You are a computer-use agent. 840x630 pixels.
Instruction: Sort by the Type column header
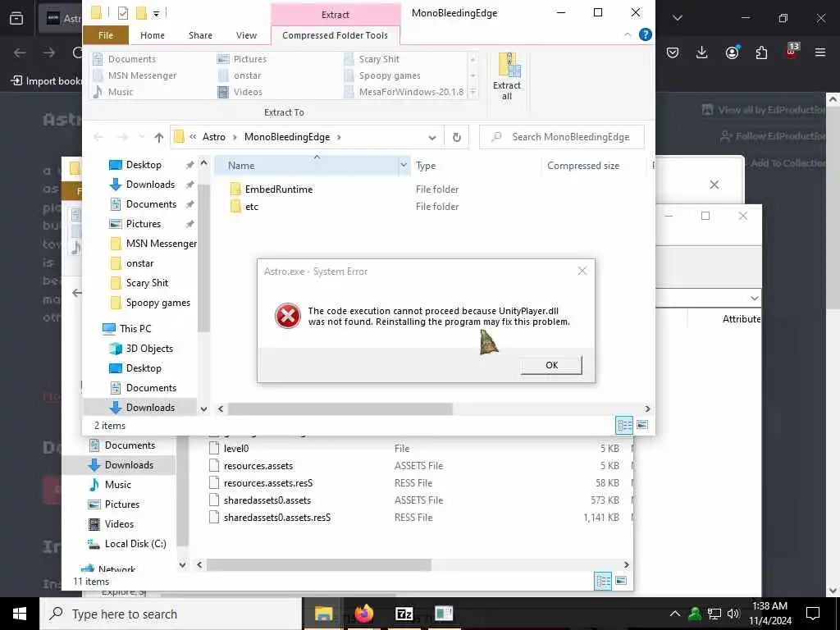pyautogui.click(x=426, y=166)
